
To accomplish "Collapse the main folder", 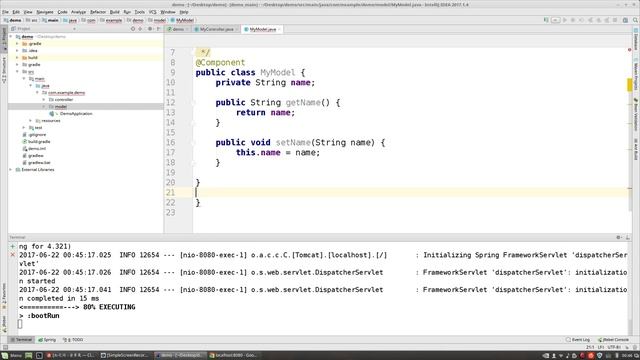I will coord(24,78).
